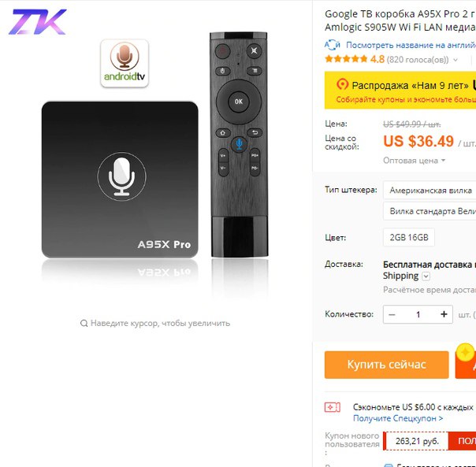Expand the rating votes breakdown arrow
The width and height of the screenshot is (476, 467).
[x=456, y=60]
